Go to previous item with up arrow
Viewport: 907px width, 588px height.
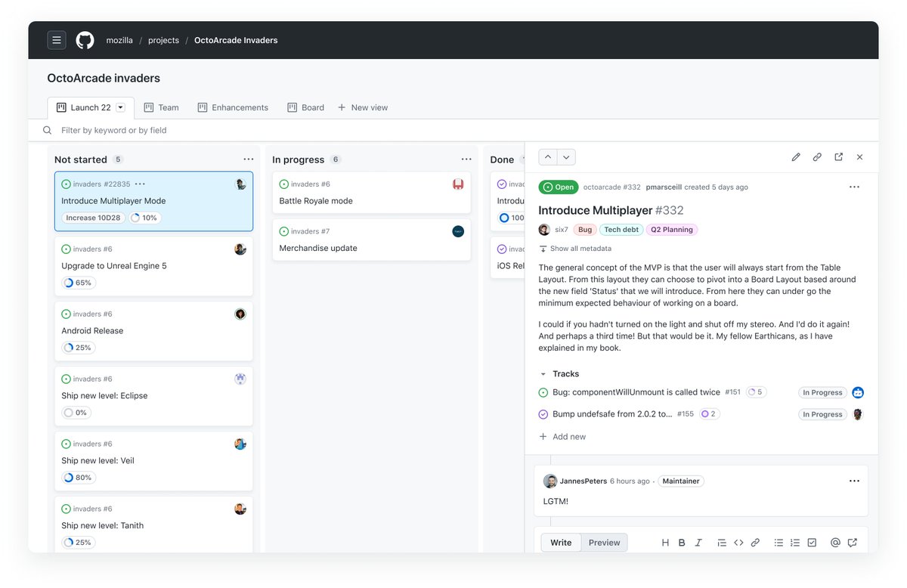tap(548, 157)
